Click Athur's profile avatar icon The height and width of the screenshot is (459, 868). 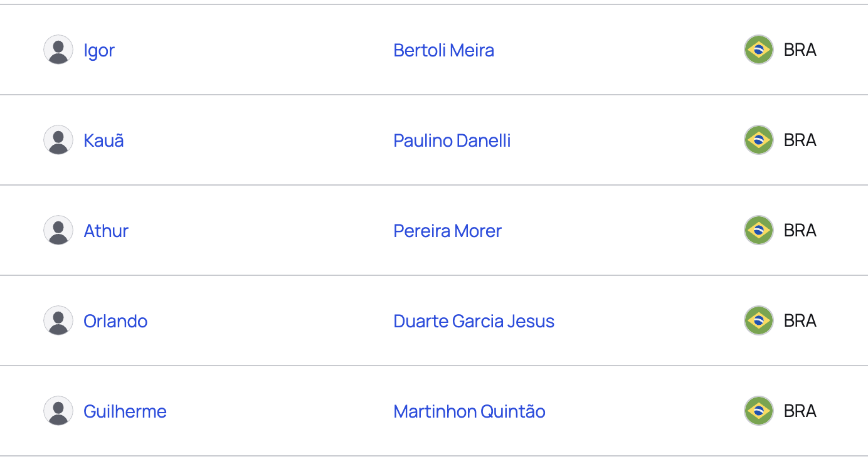coord(58,230)
